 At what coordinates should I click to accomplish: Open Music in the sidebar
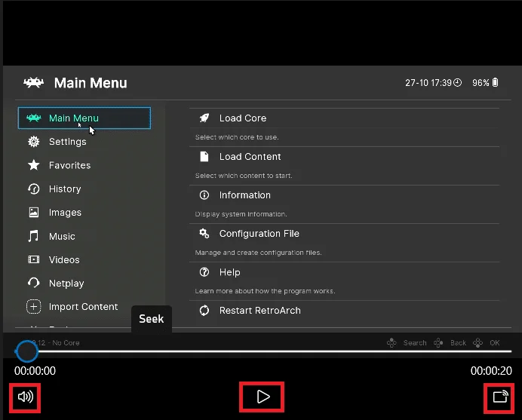coord(62,236)
